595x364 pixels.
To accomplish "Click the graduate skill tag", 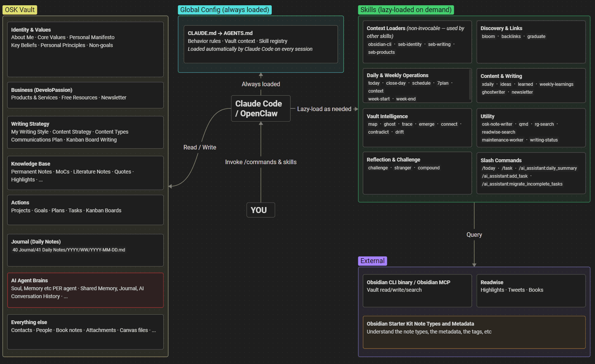I will tap(536, 37).
